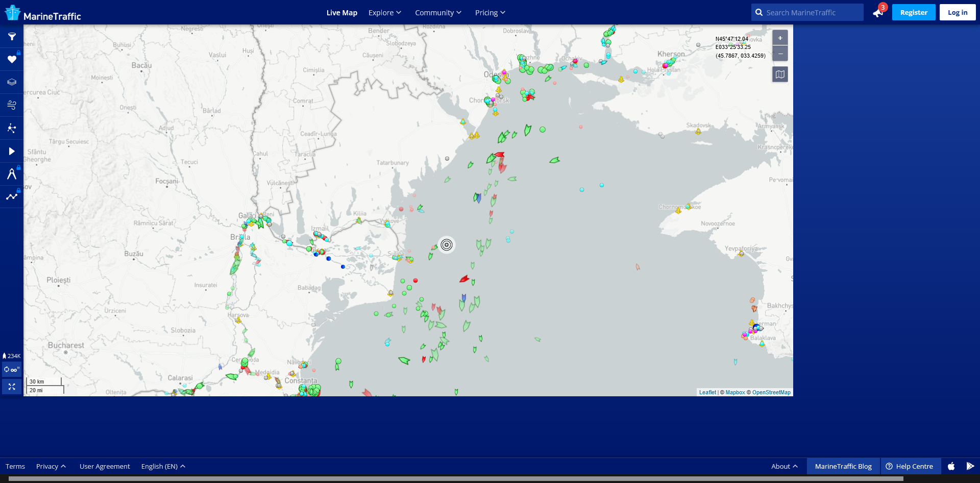Image resolution: width=980 pixels, height=483 pixels.
Task: Zoom in with the plus button
Action: tap(780, 38)
